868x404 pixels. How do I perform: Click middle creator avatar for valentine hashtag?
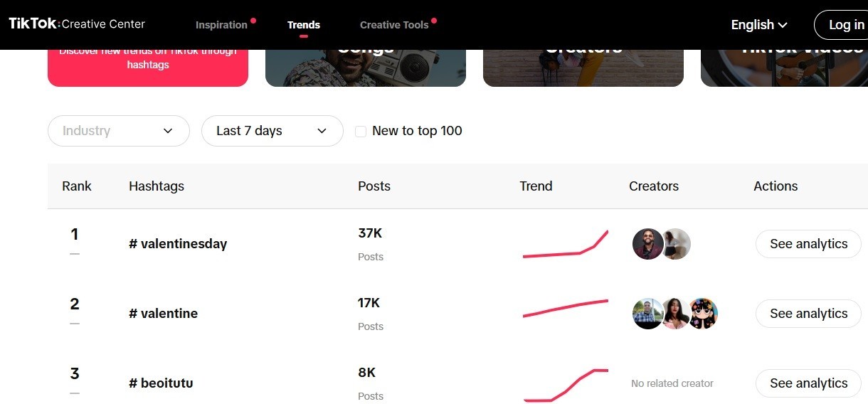coord(675,314)
